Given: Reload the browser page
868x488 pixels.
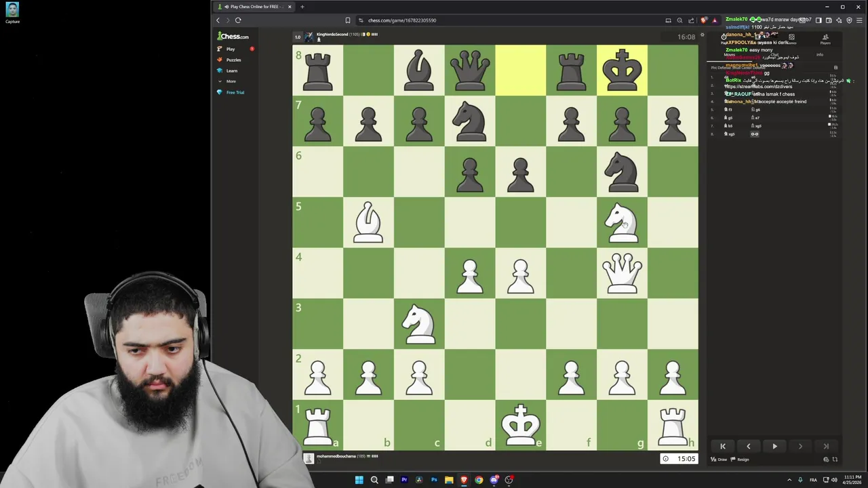Looking at the screenshot, I should [x=238, y=20].
